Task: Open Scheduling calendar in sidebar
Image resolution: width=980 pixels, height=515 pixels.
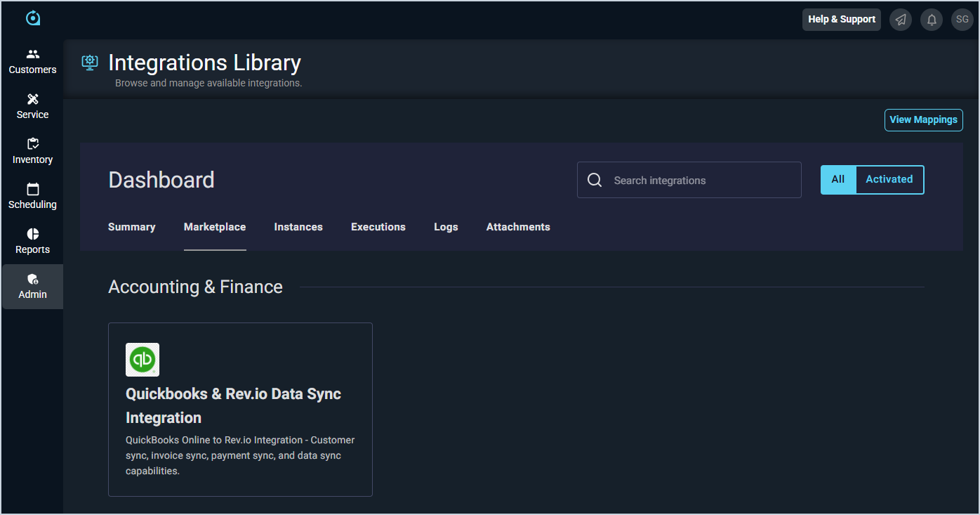Action: tap(32, 197)
